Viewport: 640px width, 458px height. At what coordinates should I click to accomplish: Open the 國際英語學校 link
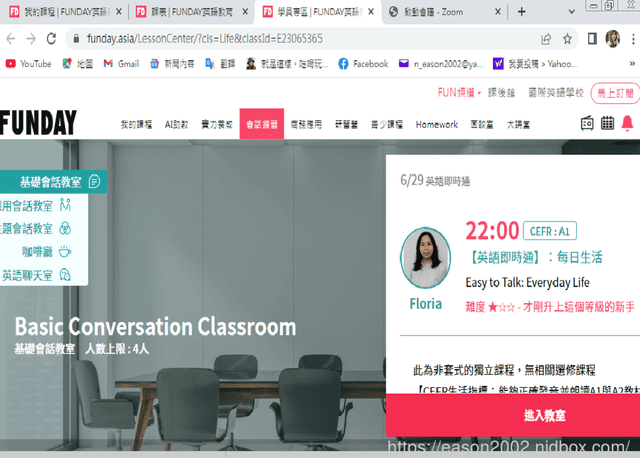tap(556, 93)
